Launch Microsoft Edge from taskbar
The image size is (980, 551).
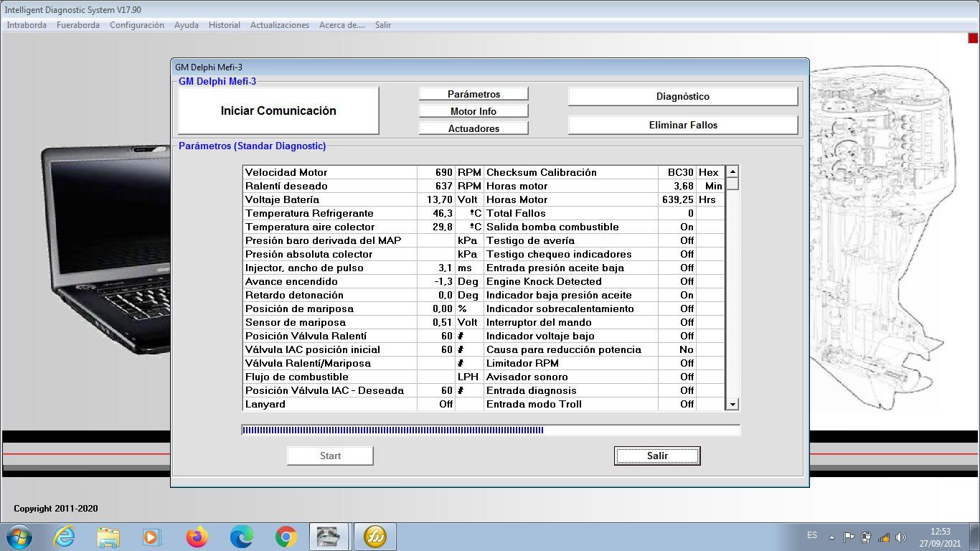point(241,536)
